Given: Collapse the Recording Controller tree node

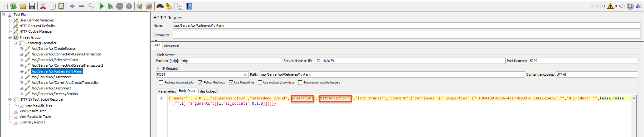Looking at the screenshot, I should click(x=15, y=43).
